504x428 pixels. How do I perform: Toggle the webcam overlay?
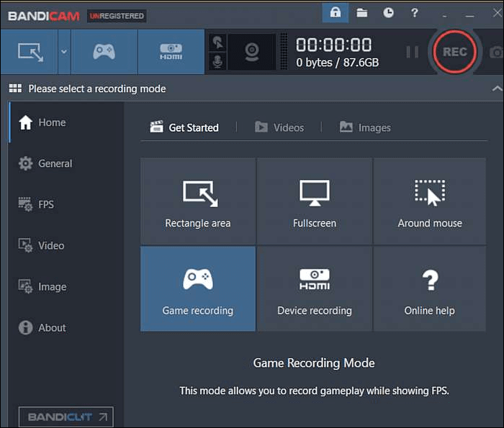click(x=251, y=52)
